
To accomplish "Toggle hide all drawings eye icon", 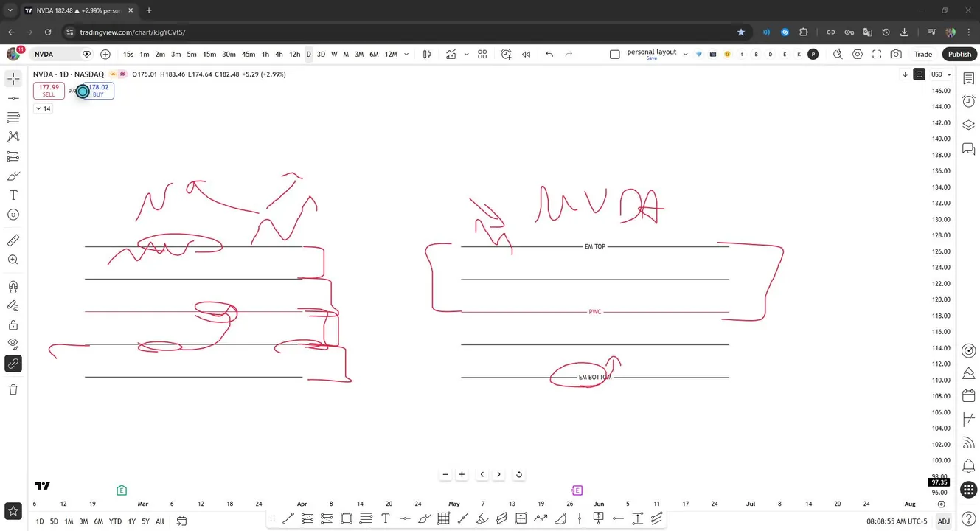I will [13, 344].
